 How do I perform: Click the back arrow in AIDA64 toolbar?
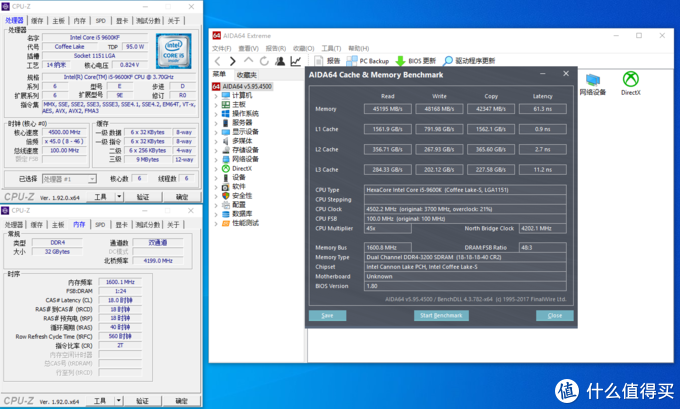pyautogui.click(x=218, y=61)
